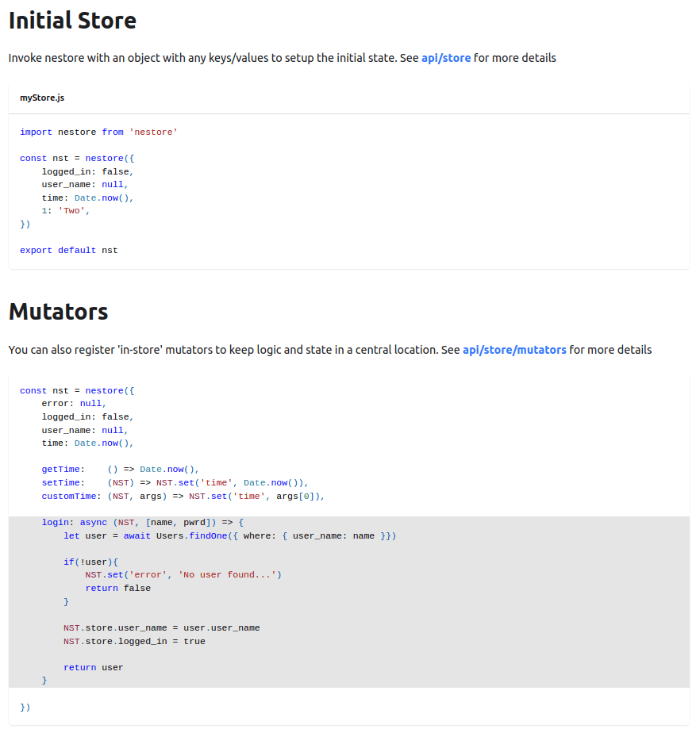Click the return false statement
The width and height of the screenshot is (700, 729).
click(117, 588)
